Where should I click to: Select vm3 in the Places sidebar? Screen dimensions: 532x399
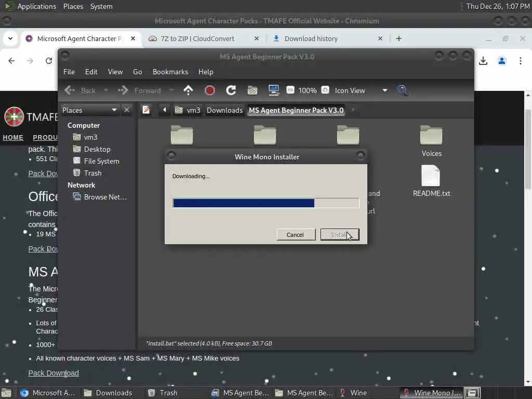86,137
